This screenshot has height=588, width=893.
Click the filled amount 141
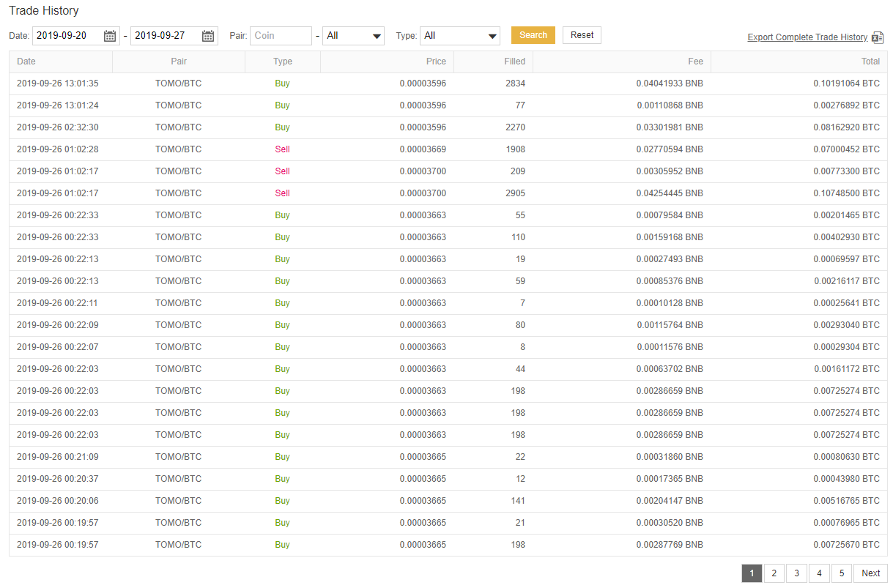coord(518,501)
